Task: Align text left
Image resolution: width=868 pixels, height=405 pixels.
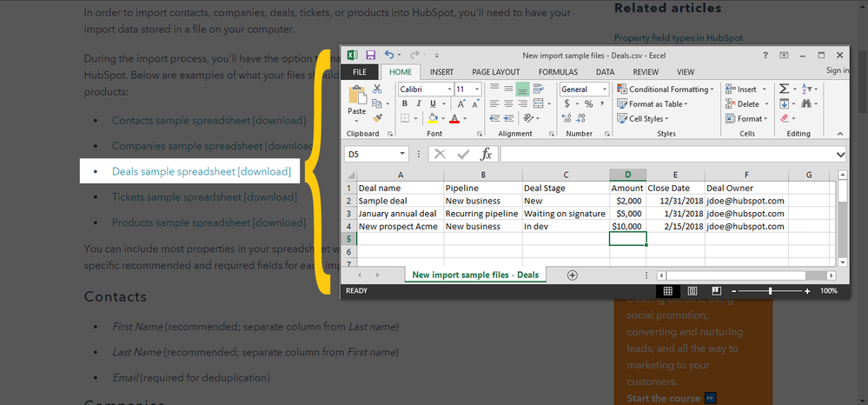Action: tap(494, 103)
